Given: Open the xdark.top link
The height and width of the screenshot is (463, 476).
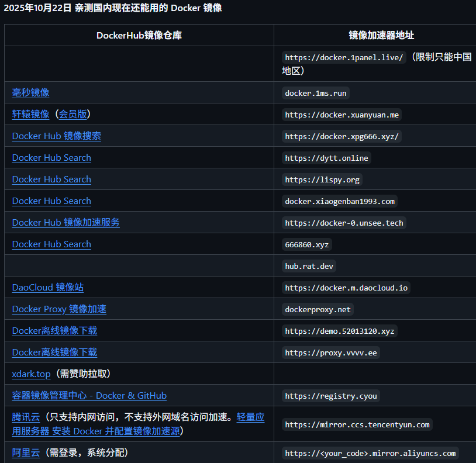Looking at the screenshot, I should click(31, 374).
